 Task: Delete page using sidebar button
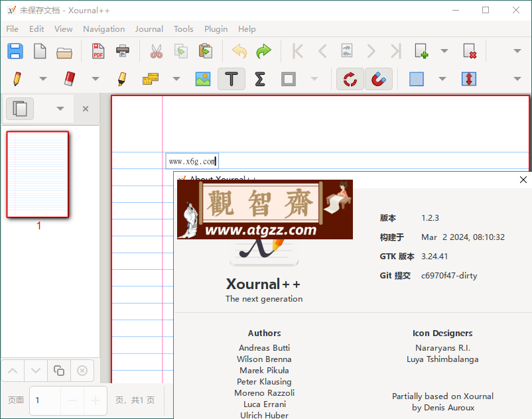coord(82,371)
